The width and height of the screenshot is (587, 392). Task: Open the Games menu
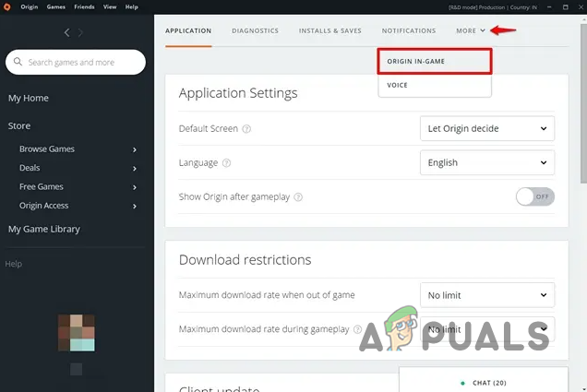tap(55, 6)
